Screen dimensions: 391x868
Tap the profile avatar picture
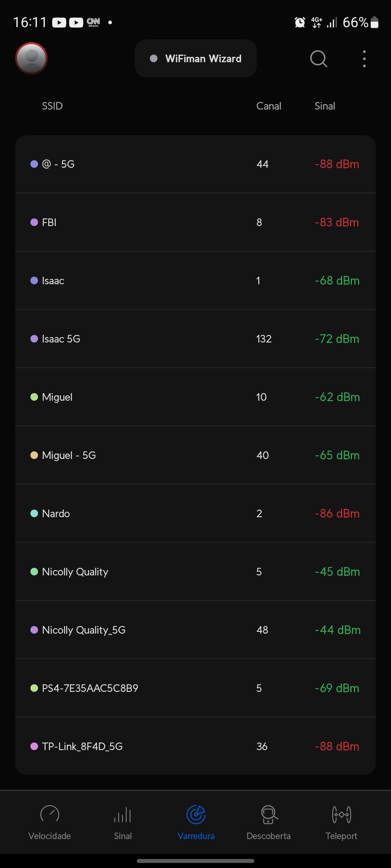31,59
